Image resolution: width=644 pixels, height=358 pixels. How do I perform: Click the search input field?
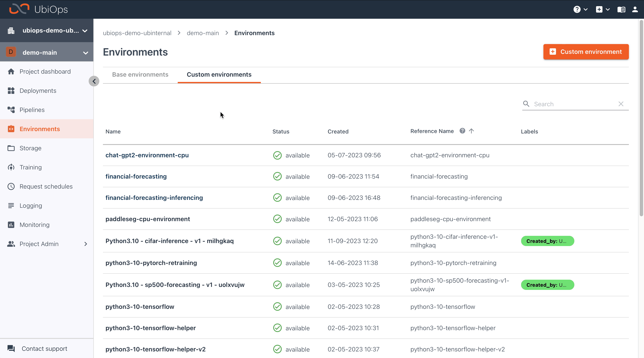click(x=574, y=104)
